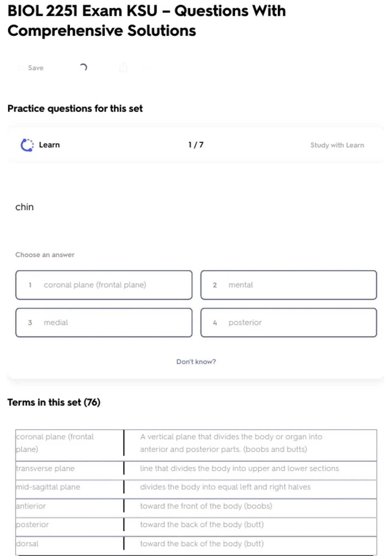The image size is (392, 556).
Task: Choose the 'mental' answer option
Action: (288, 285)
